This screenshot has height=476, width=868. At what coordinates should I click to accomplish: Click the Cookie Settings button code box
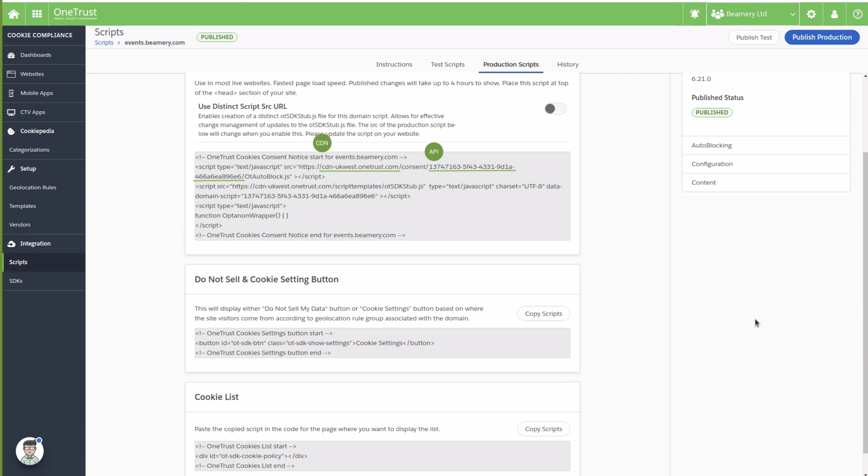382,343
